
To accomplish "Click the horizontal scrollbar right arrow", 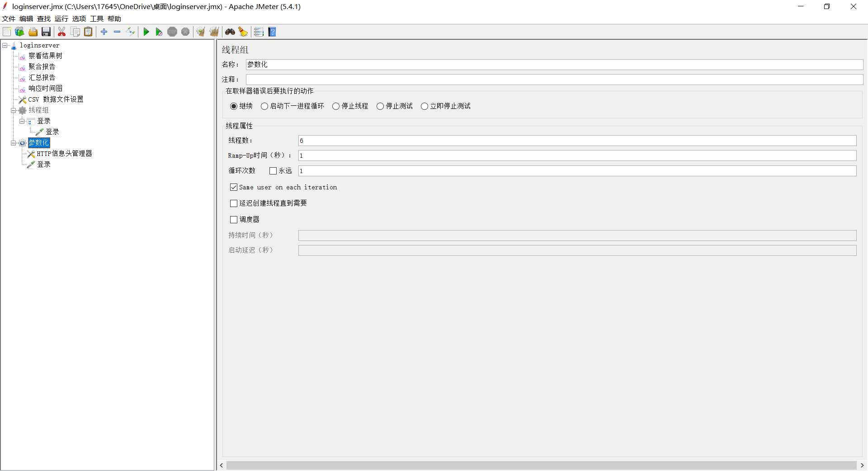I will [862, 466].
